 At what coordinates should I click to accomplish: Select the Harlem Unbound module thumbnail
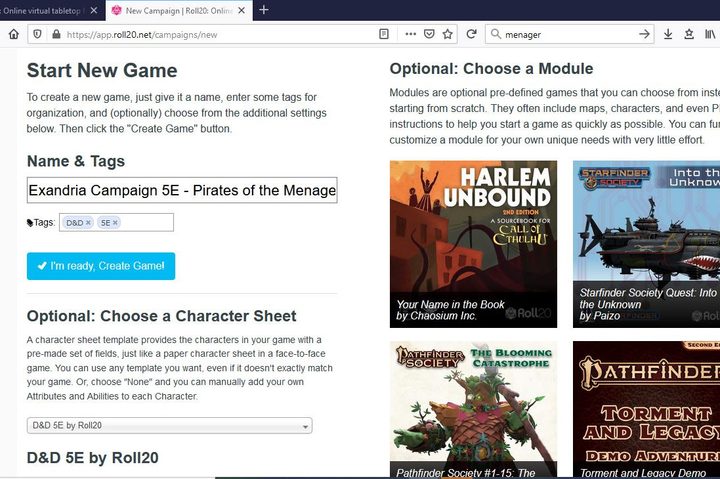pos(473,244)
